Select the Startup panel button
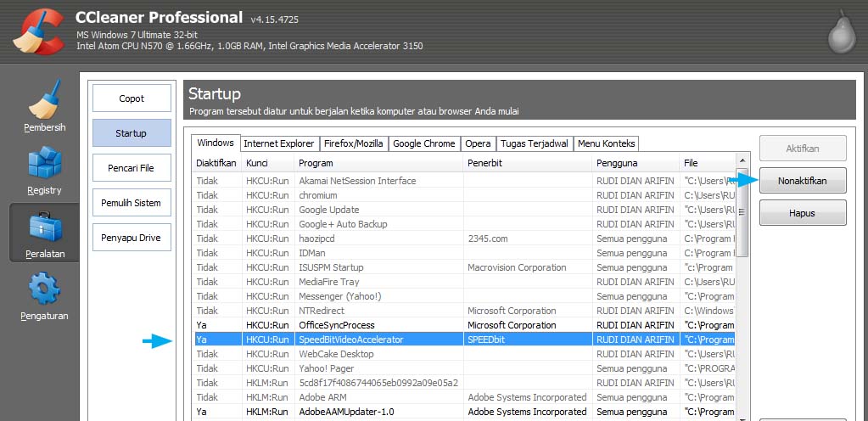Screen dimensions: 868x421 pos(132,133)
